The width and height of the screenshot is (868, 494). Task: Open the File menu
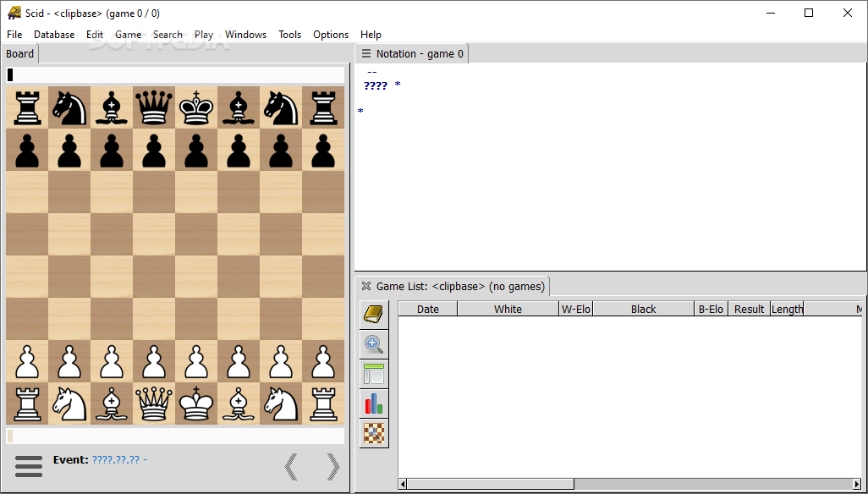(x=14, y=35)
